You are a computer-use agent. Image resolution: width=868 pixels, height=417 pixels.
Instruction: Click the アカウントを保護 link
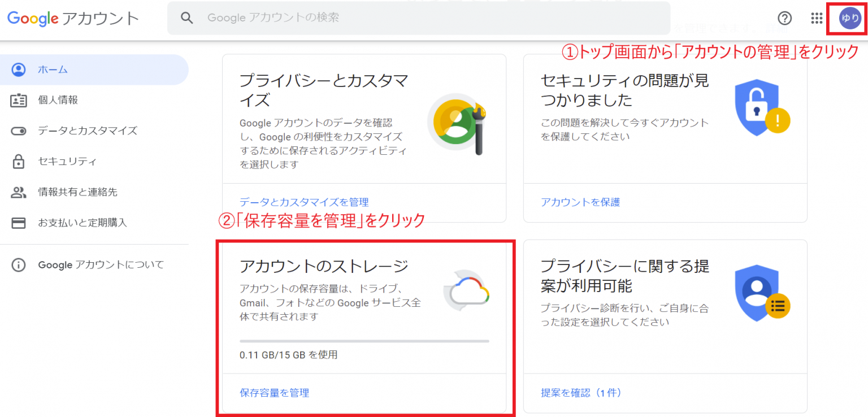(580, 202)
